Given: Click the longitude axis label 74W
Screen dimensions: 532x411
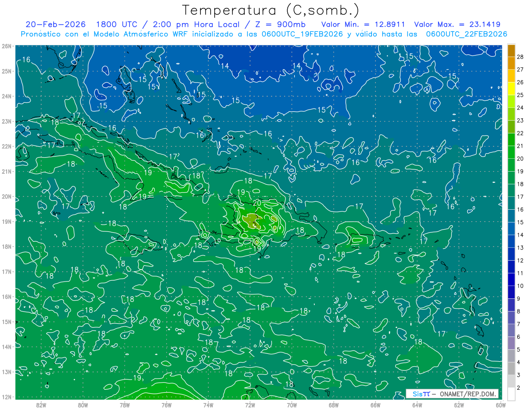Looking at the screenshot, I should point(208,405).
